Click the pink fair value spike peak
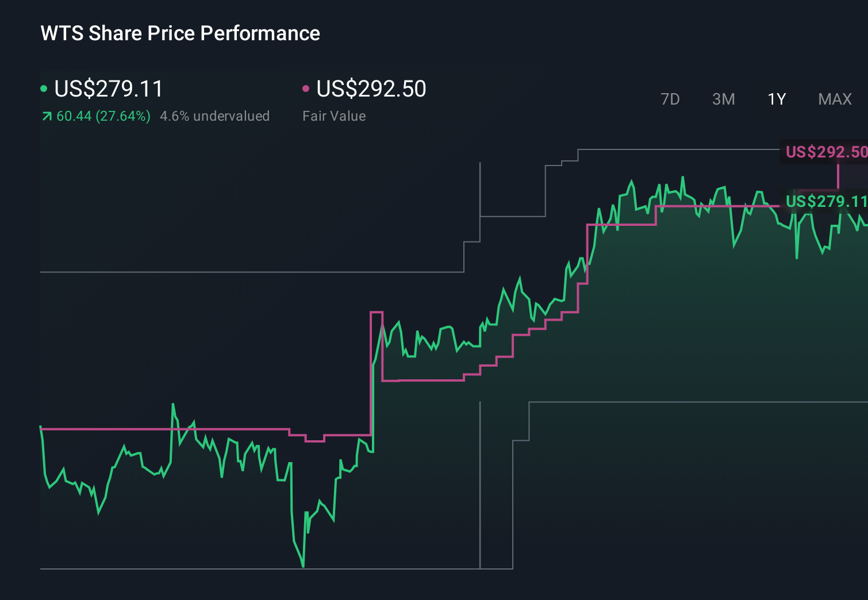 click(x=377, y=312)
